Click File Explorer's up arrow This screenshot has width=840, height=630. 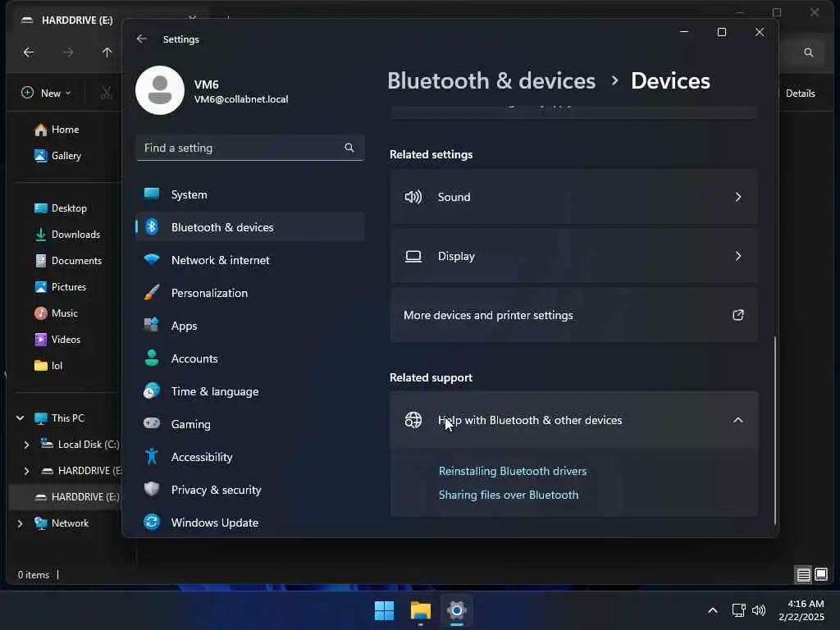(107, 52)
